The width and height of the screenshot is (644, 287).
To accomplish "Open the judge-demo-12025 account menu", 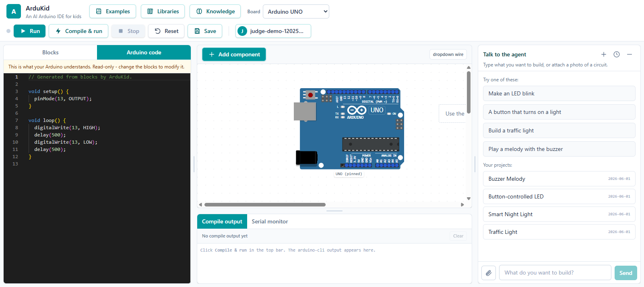I will 273,31.
